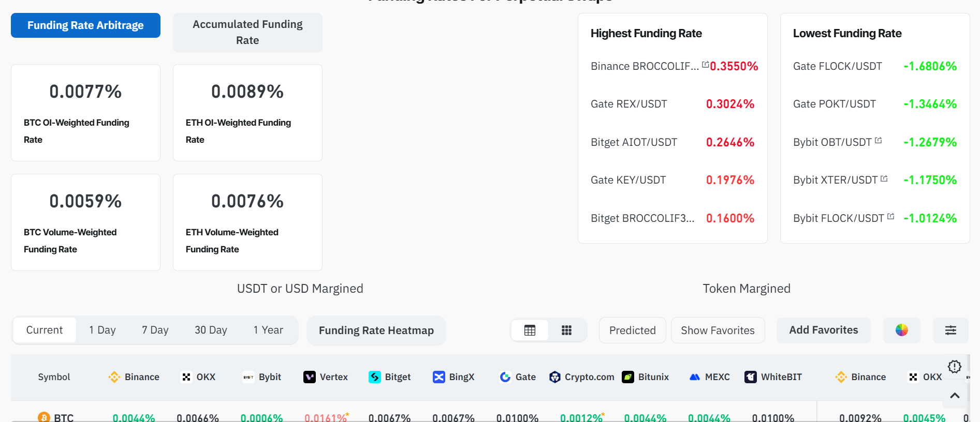Click the OKX logo in USDT columns
Screen dimensions: 980x422
pyautogui.click(x=186, y=377)
